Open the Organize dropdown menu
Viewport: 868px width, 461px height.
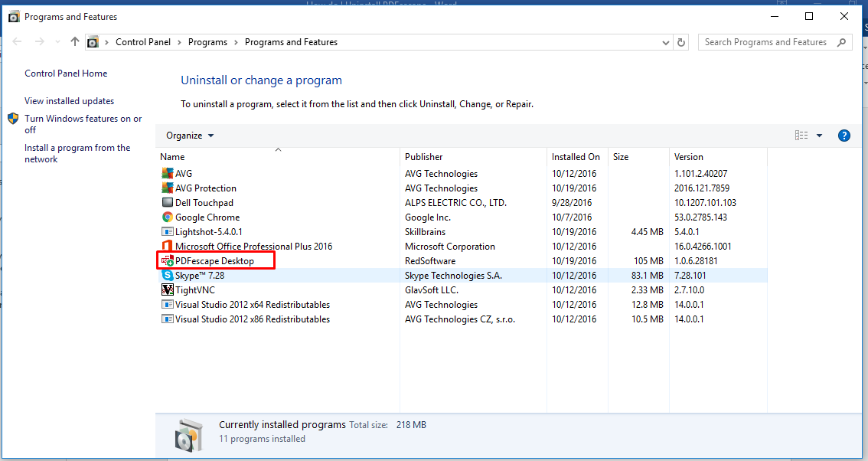190,136
